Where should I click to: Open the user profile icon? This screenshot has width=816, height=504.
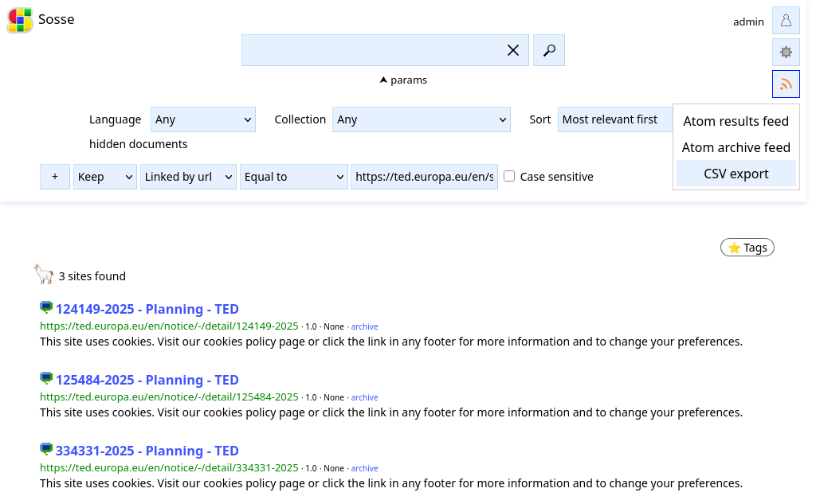786,21
